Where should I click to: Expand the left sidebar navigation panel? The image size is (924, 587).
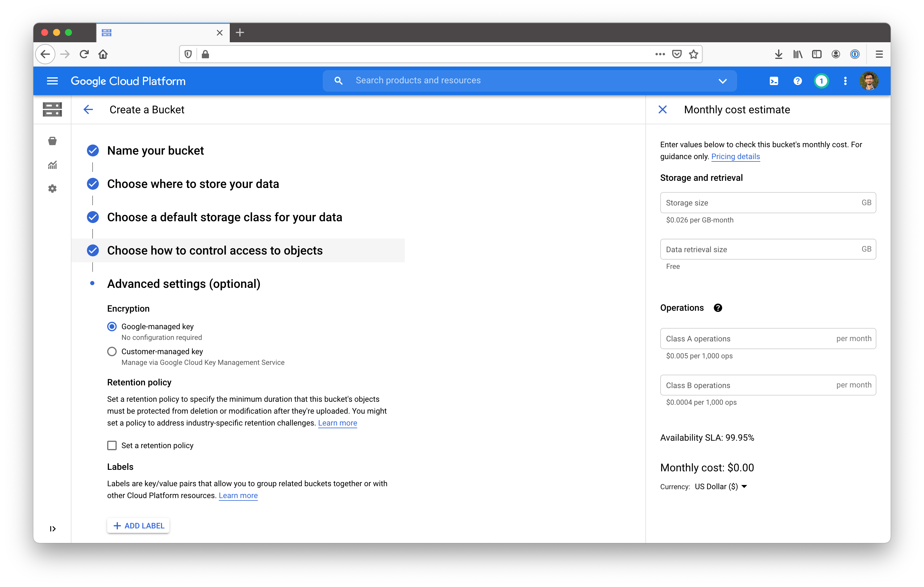[x=53, y=529]
